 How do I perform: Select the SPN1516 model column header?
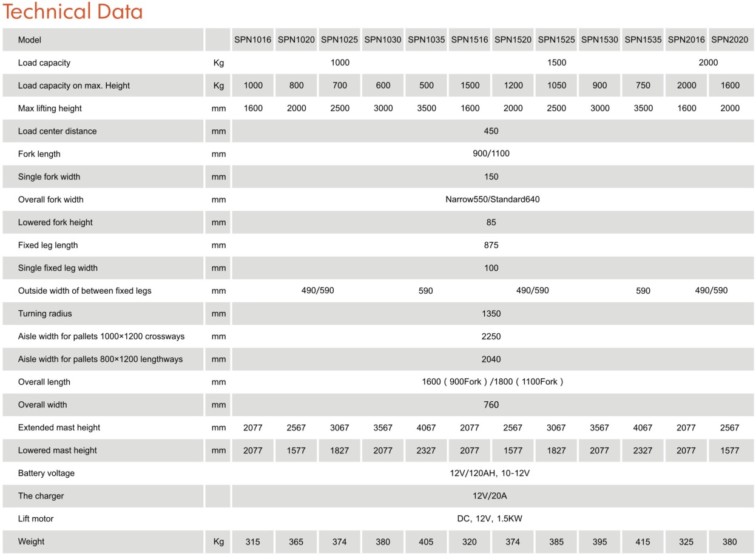coord(470,40)
